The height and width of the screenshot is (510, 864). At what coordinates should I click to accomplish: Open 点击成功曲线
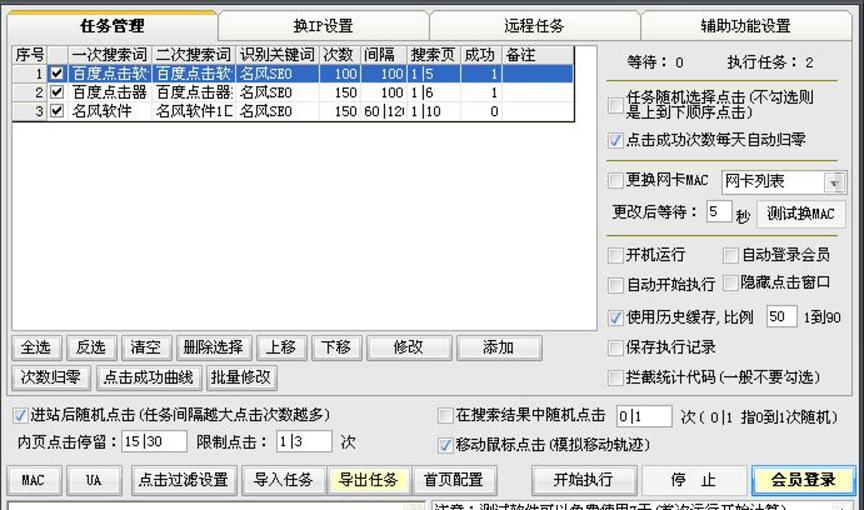pyautogui.click(x=148, y=378)
